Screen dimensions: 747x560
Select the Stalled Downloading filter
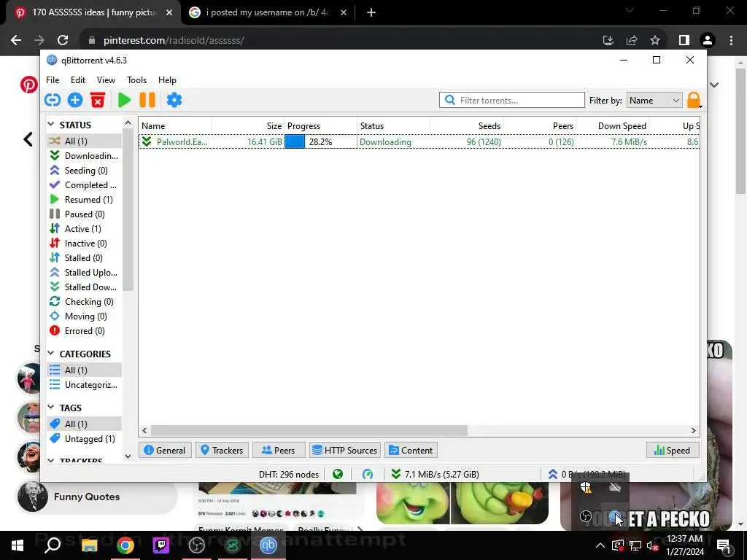point(85,287)
